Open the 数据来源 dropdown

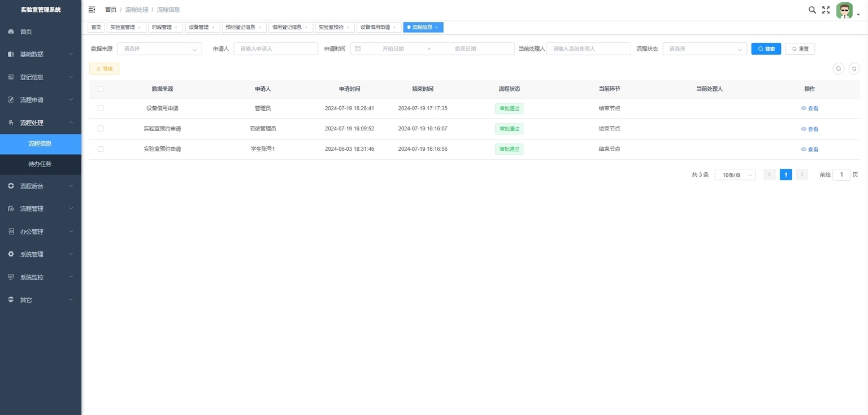tap(159, 49)
